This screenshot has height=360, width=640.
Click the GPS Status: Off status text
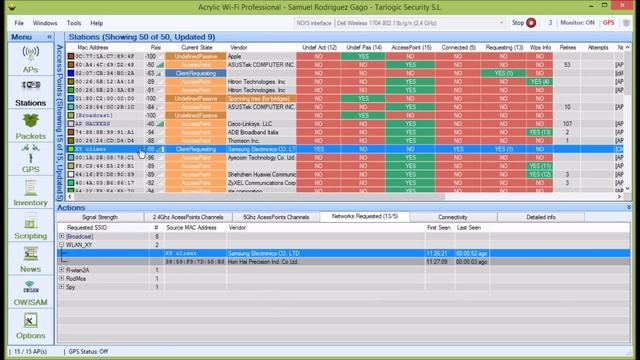click(x=88, y=351)
